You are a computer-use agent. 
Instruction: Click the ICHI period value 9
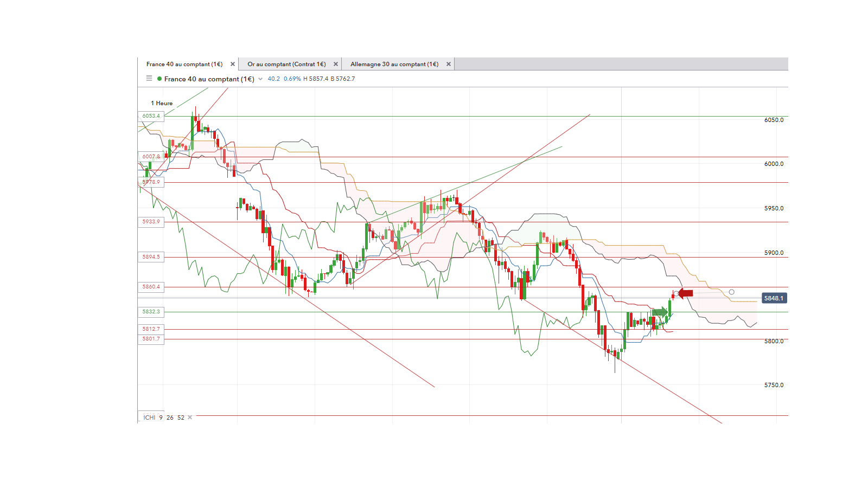point(161,418)
